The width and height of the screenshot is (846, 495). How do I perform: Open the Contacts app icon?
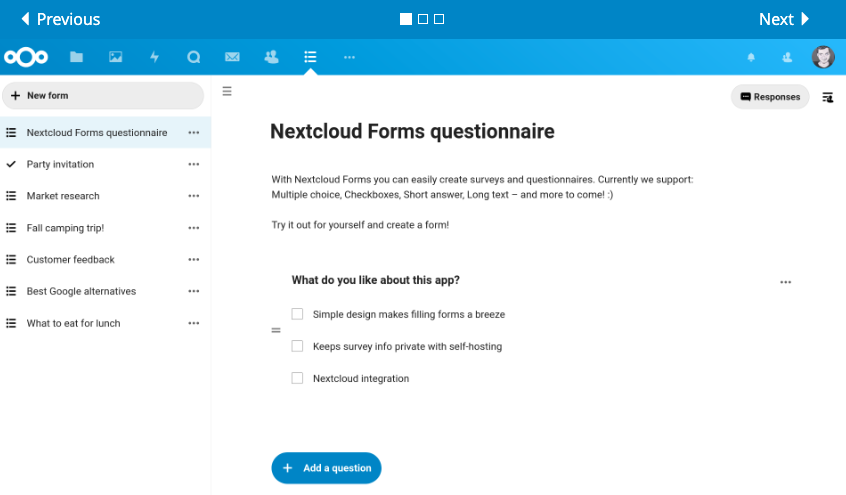(x=271, y=57)
